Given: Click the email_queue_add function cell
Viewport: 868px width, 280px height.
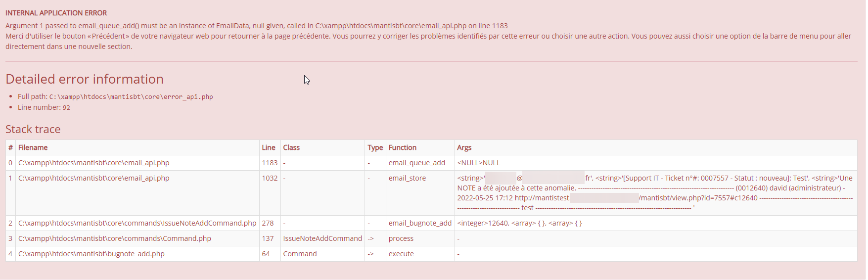Looking at the screenshot, I should (417, 163).
